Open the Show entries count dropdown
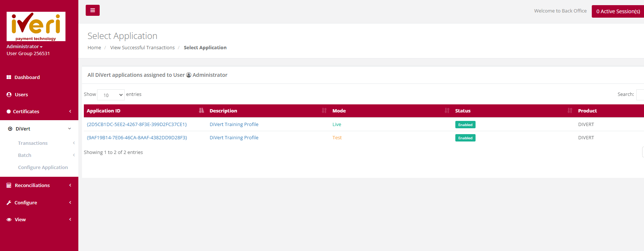 click(x=111, y=95)
